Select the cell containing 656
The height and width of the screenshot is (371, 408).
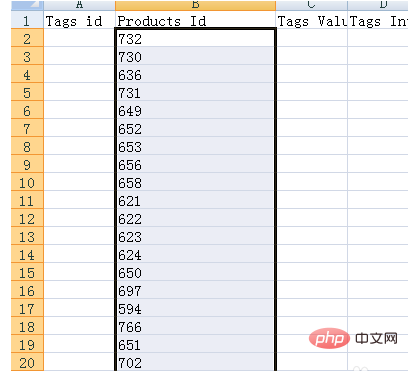click(x=196, y=165)
